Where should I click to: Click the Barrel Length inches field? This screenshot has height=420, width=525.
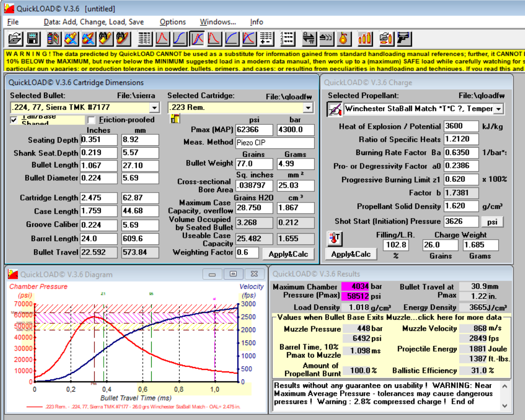(x=99, y=239)
